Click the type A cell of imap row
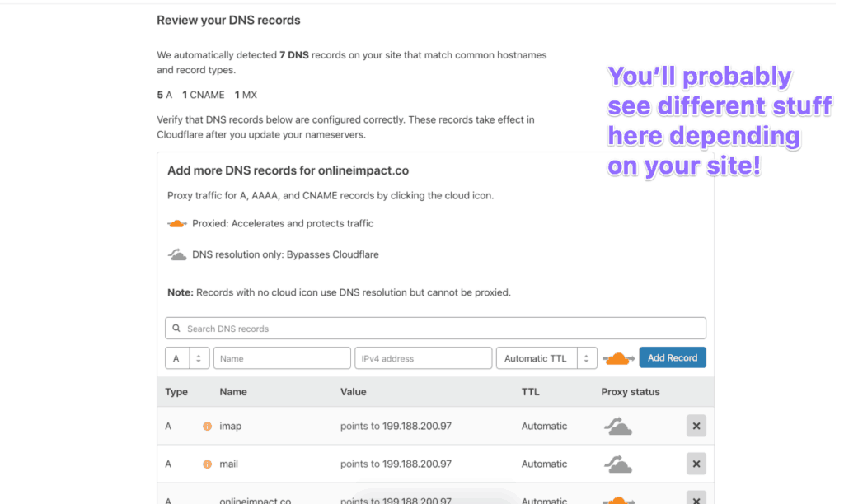The height and width of the screenshot is (504, 844). tap(168, 426)
